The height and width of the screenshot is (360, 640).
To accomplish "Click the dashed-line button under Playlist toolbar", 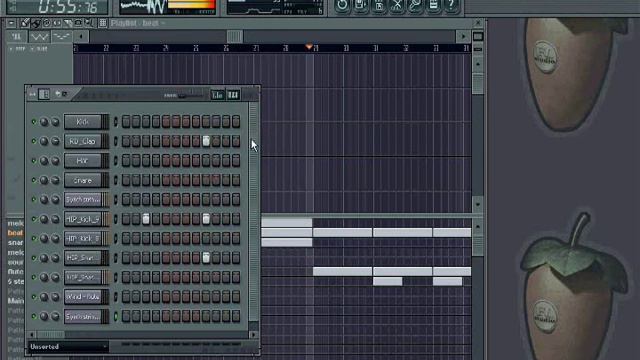I will pos(61,37).
